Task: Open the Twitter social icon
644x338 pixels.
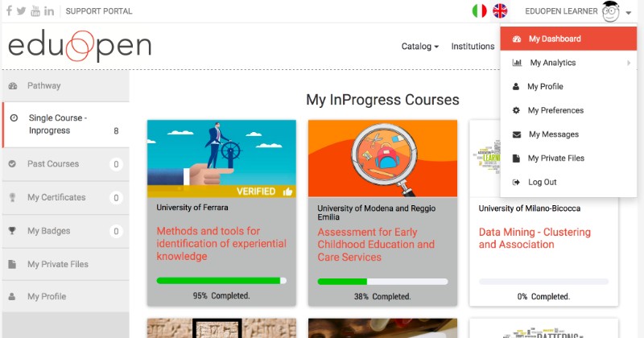Action: 22,11
